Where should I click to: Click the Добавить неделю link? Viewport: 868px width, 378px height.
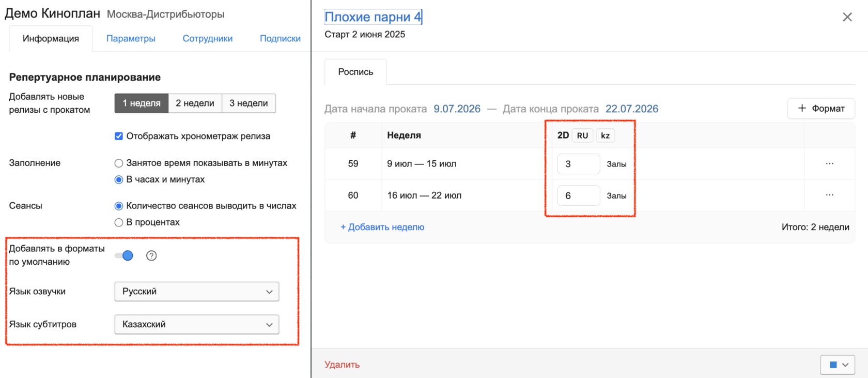(382, 227)
